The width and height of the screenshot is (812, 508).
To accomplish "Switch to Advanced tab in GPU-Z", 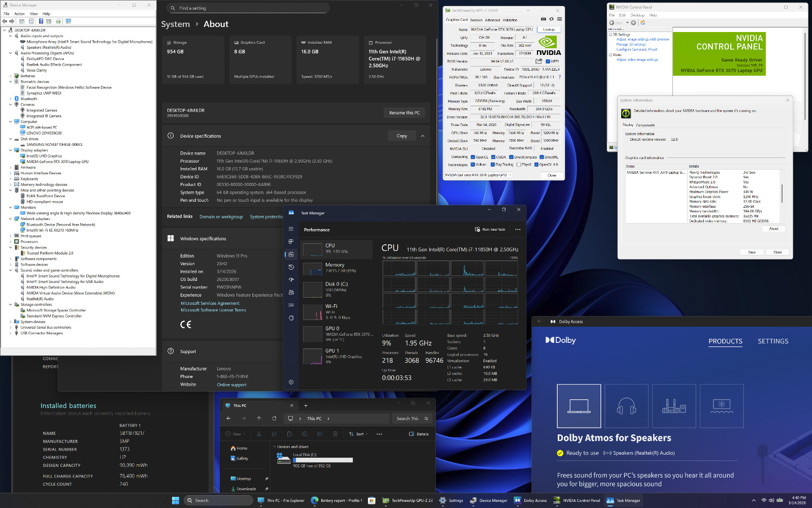I will click(x=492, y=20).
